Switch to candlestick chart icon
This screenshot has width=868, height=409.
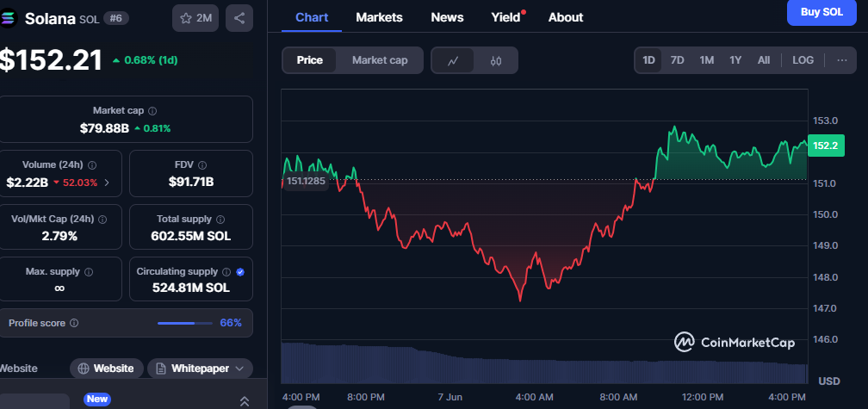[496, 60]
